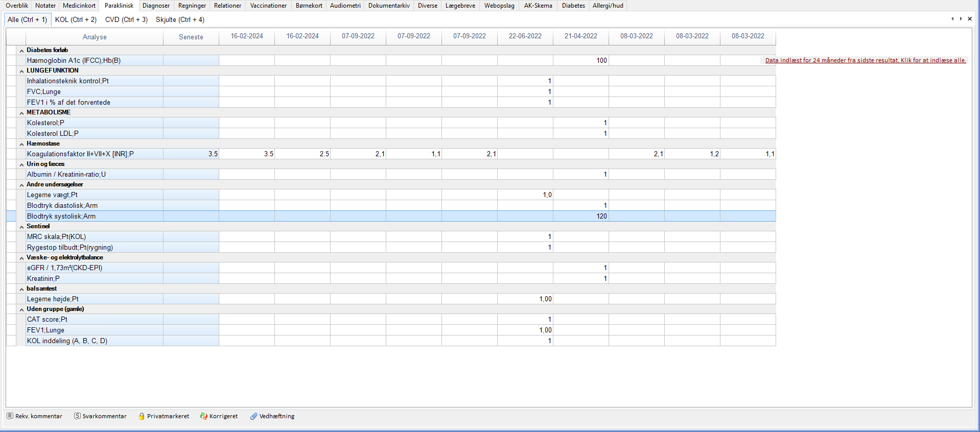The image size is (980, 432).
Task: Select the KOL inddeling (A, B, C, D) row
Action: pyautogui.click(x=391, y=341)
